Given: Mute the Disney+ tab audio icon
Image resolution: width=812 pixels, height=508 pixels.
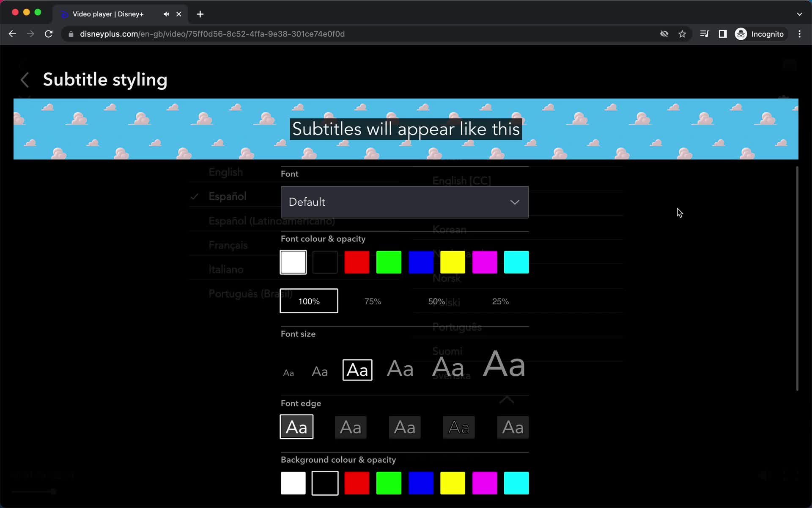Looking at the screenshot, I should coord(166,14).
